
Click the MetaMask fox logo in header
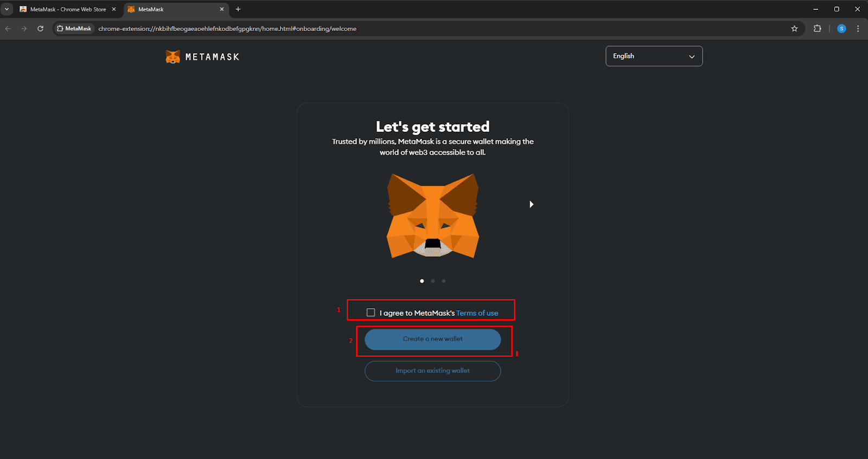click(173, 56)
